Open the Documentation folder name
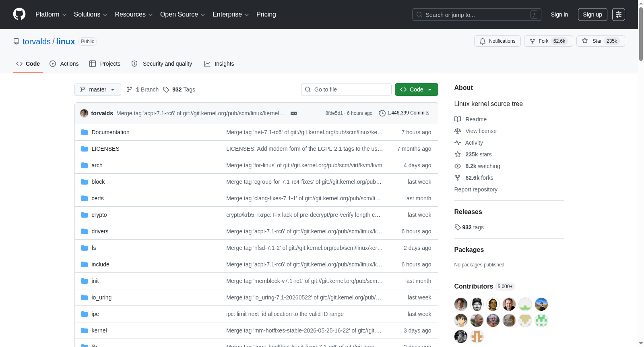This screenshot has height=347, width=644. 110,132
